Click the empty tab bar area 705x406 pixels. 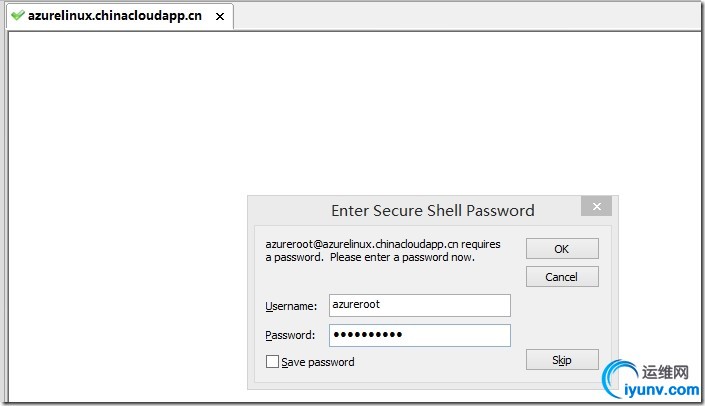tap(460, 16)
